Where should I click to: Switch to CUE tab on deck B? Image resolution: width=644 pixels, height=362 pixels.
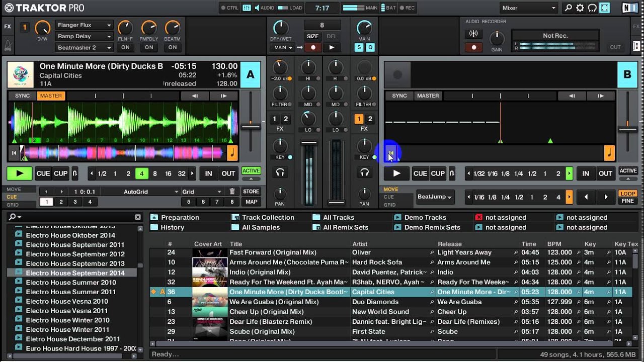tap(389, 197)
